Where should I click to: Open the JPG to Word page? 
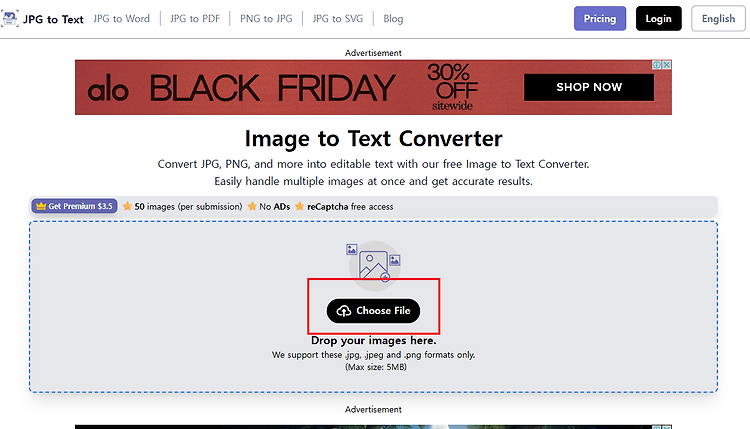[121, 19]
